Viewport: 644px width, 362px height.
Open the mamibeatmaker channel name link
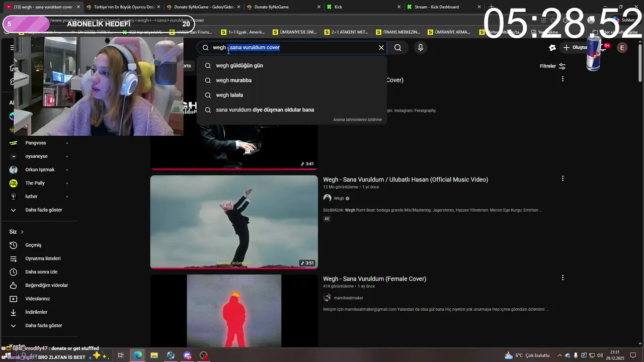click(x=349, y=298)
